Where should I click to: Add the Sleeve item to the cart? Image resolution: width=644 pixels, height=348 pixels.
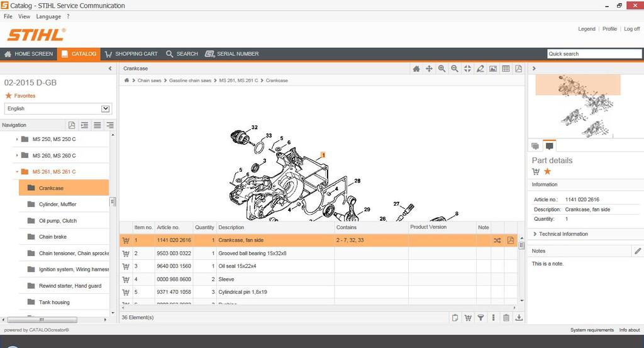(126, 279)
